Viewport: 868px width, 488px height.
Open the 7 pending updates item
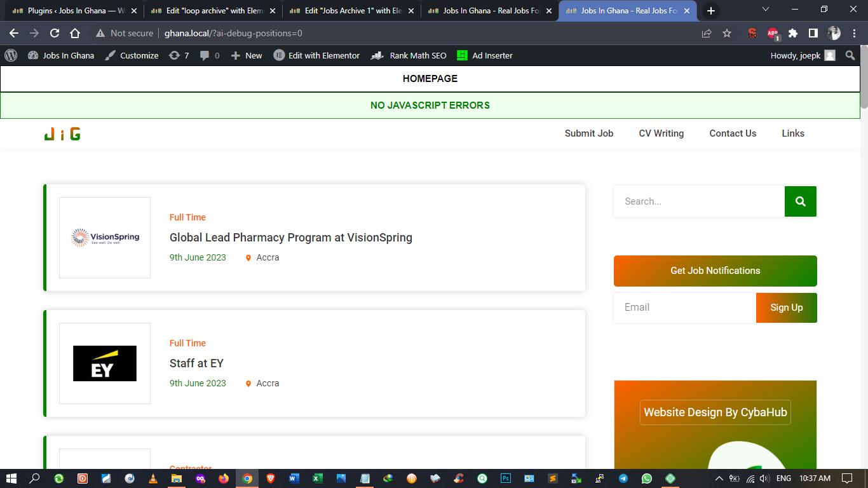tap(179, 55)
